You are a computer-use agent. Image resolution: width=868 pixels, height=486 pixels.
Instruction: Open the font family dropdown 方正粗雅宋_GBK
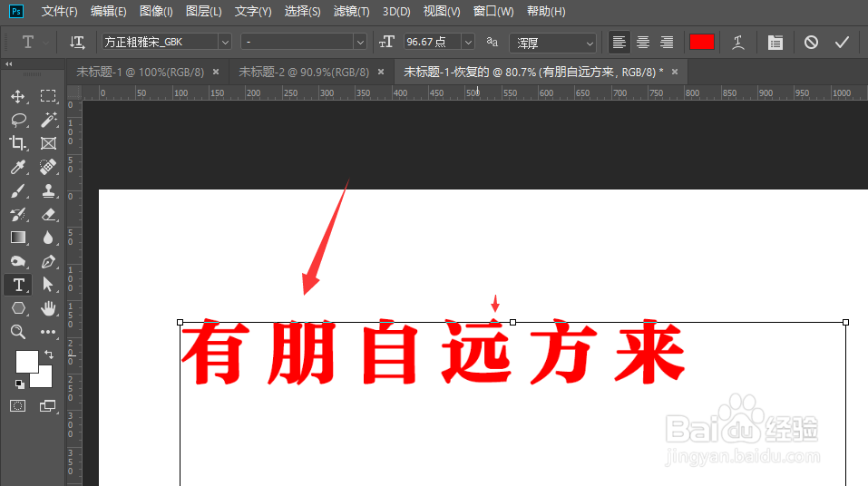coord(225,42)
